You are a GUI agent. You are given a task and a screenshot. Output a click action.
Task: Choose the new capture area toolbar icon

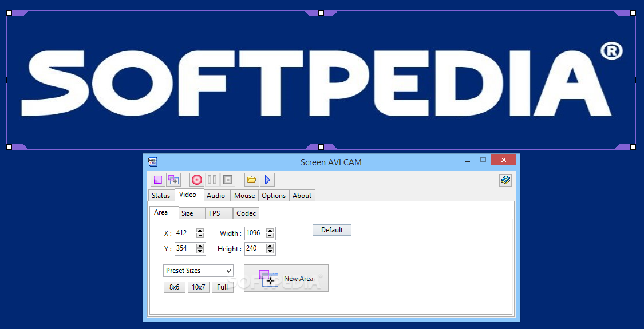[x=173, y=180]
